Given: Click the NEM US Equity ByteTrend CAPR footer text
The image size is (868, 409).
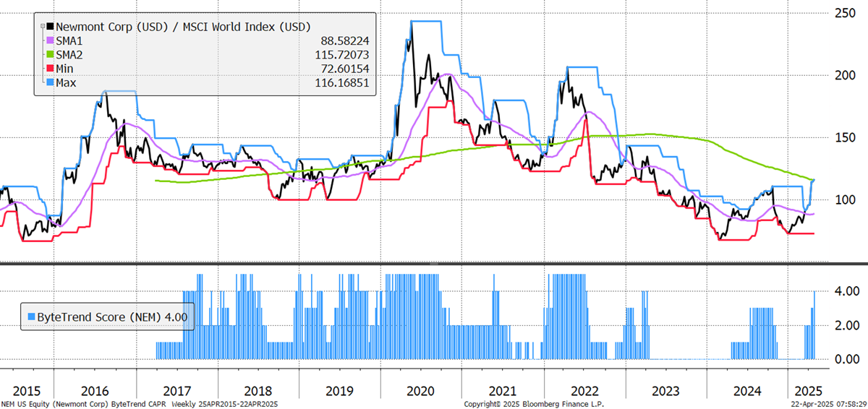Looking at the screenshot, I should click(x=140, y=404).
